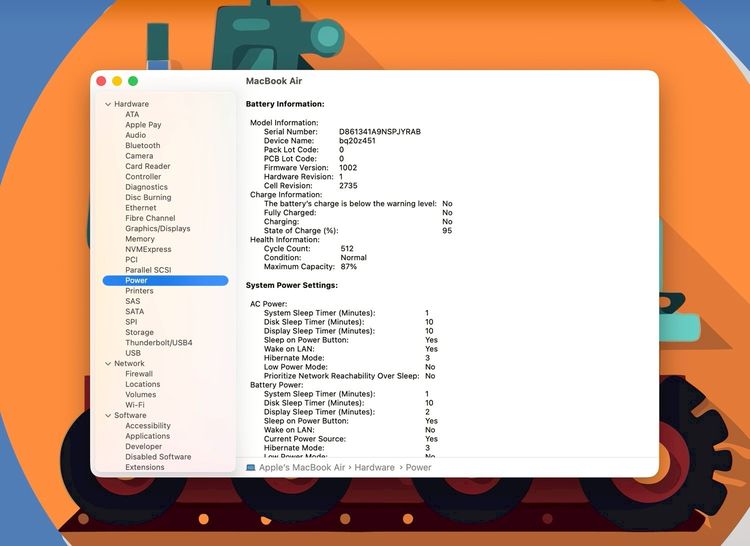Viewport: 750px width, 546px height.
Task: Collapse the Network section disclosure triangle
Action: [108, 364]
